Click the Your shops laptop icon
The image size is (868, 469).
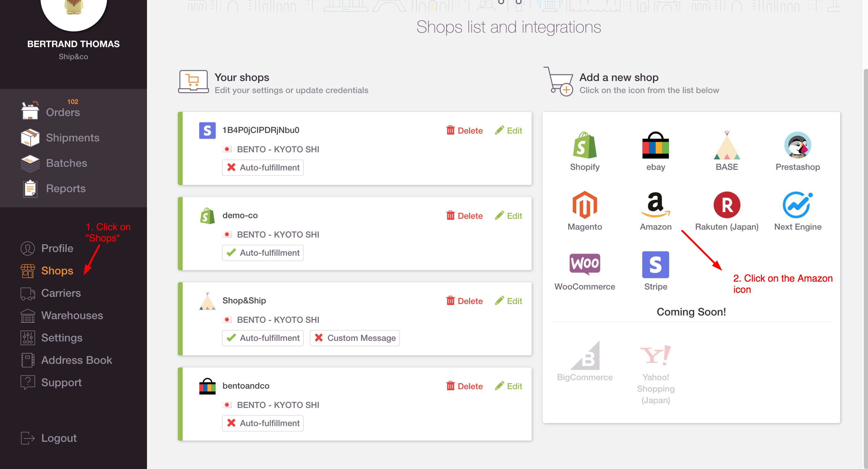click(x=193, y=81)
